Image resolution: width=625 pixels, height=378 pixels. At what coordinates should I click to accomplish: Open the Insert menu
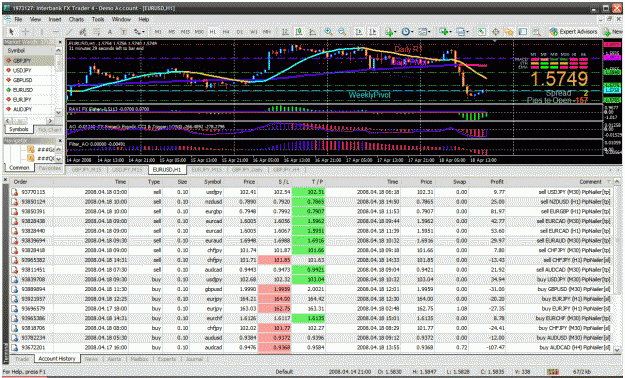(x=55, y=19)
